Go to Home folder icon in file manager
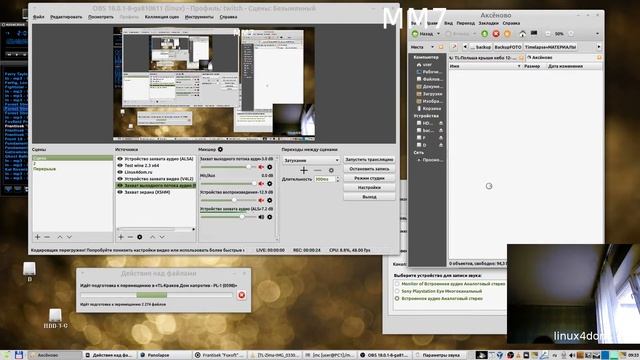This screenshot has width=640, height=360. tap(522, 34)
